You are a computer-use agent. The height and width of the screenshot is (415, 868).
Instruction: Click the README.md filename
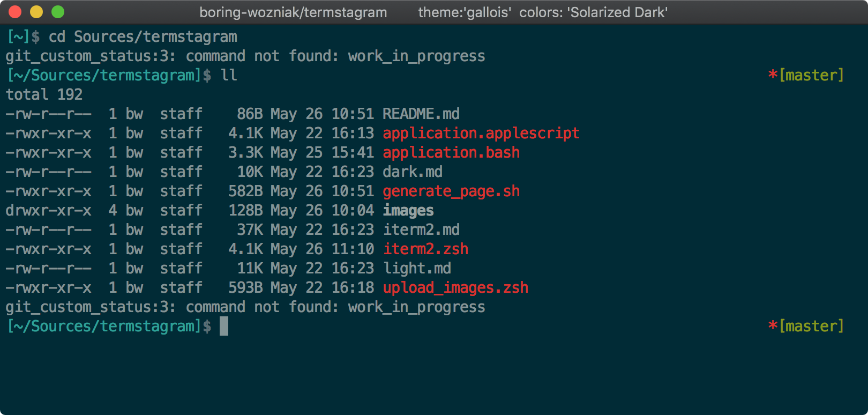coord(421,114)
